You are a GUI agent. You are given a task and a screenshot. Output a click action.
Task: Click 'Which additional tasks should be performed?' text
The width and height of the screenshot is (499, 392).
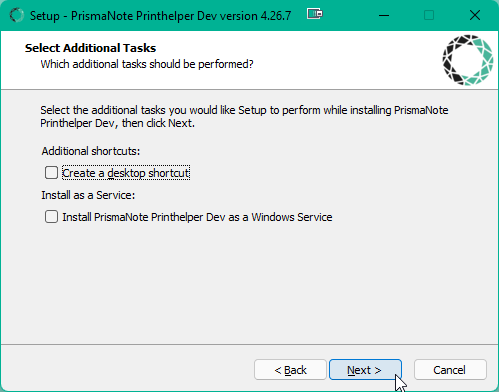[x=147, y=64]
